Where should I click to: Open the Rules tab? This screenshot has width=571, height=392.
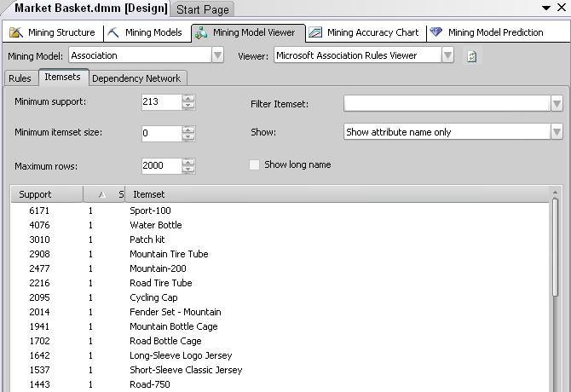click(x=20, y=78)
